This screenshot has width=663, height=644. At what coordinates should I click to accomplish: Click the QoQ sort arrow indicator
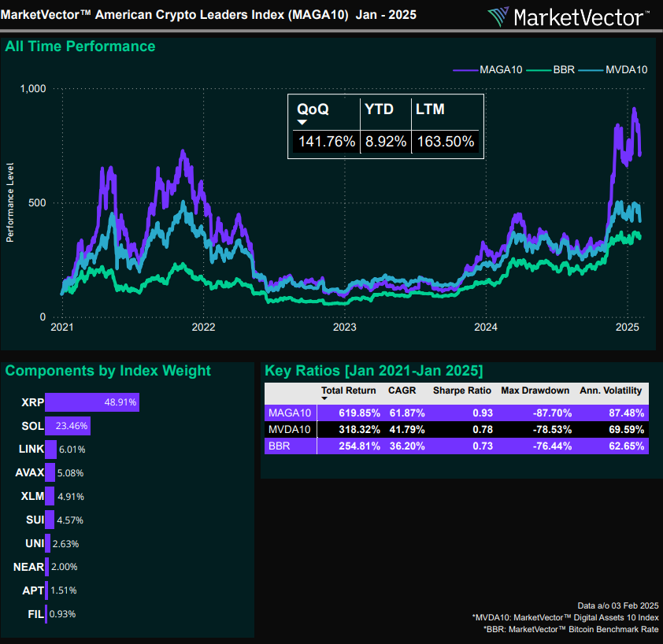[x=302, y=122]
